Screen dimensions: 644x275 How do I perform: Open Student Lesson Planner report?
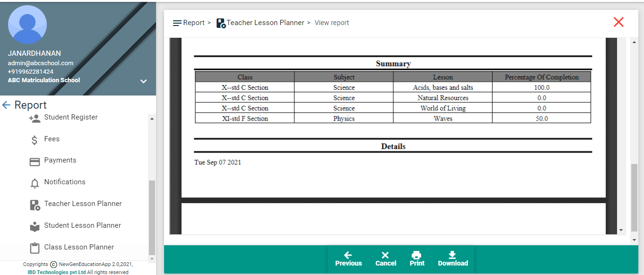point(82,225)
